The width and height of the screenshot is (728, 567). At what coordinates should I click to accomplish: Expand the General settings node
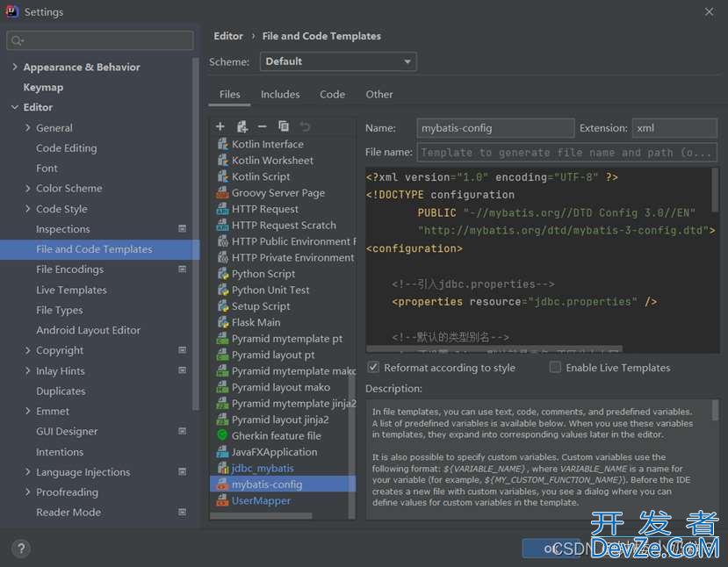pos(28,127)
